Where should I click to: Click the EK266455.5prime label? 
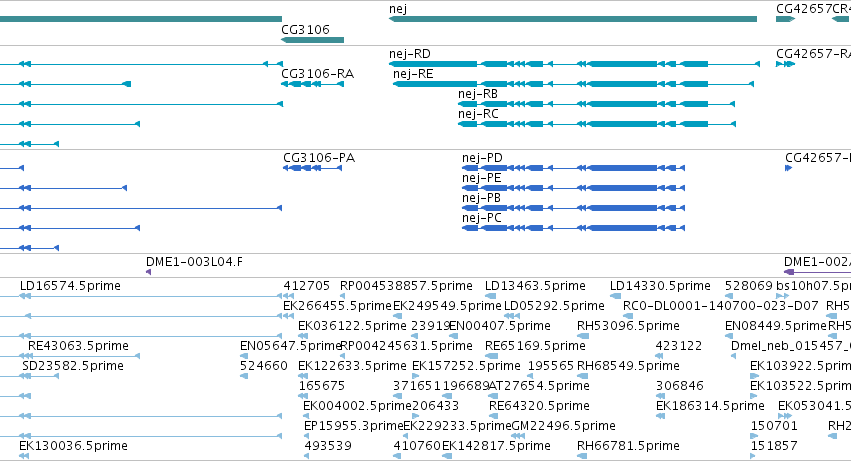point(337,306)
